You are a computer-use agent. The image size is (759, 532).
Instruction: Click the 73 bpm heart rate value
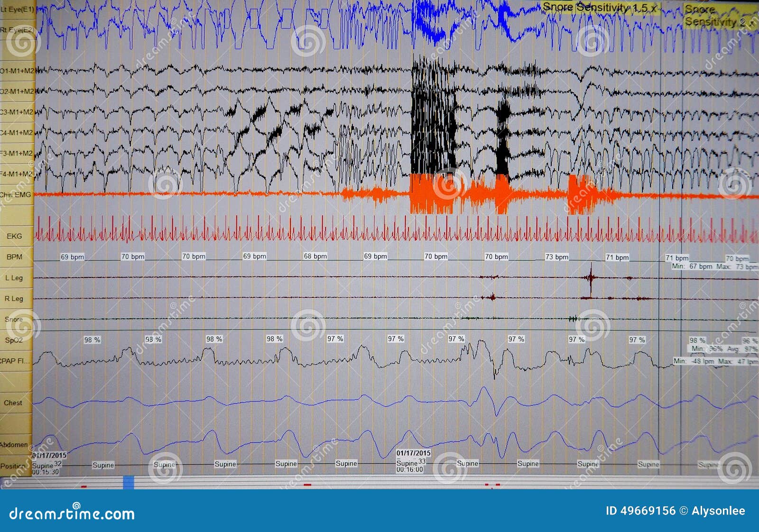click(x=556, y=257)
